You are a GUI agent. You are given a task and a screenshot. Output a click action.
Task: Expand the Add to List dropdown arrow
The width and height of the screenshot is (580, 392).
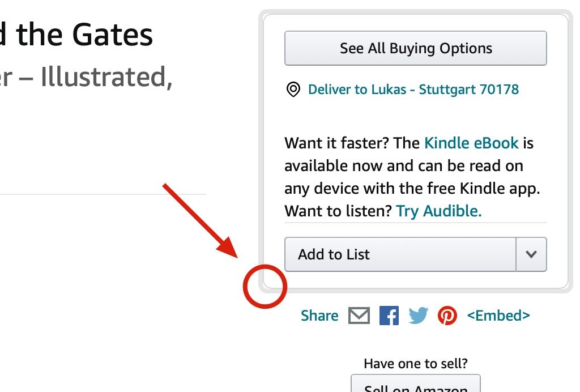(531, 254)
